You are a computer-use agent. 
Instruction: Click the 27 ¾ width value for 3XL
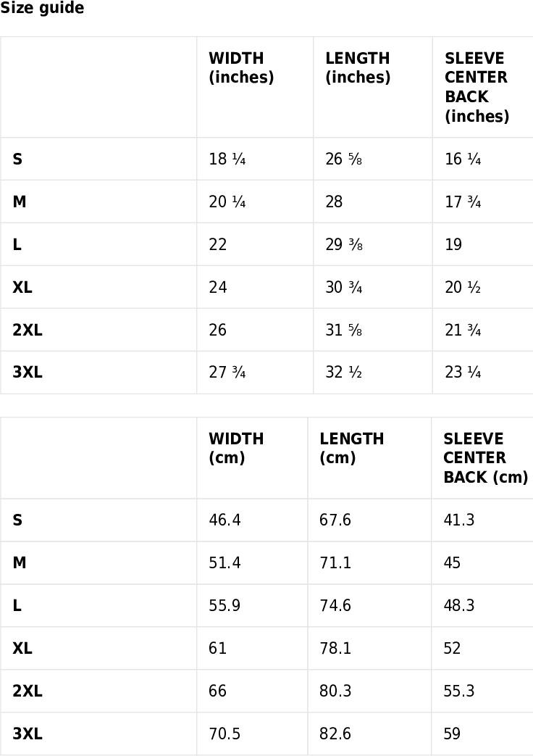coord(227,373)
